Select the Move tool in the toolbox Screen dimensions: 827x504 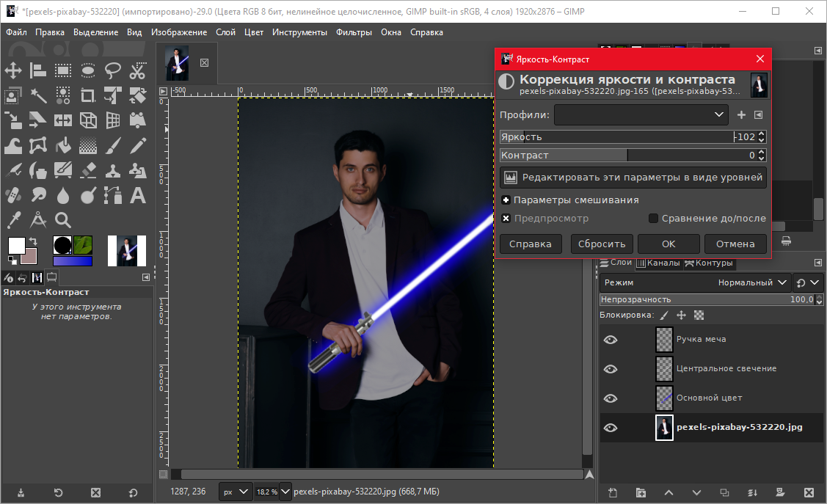(13, 70)
